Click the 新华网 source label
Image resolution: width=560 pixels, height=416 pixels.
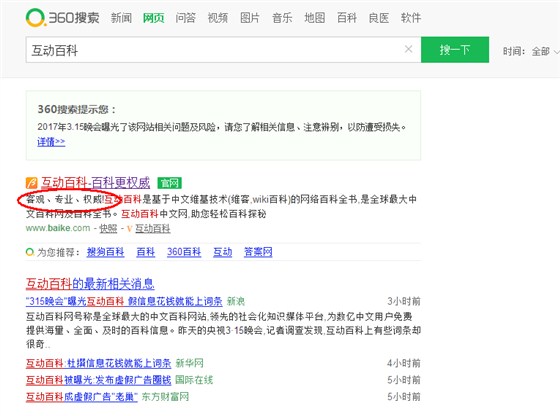(190, 364)
